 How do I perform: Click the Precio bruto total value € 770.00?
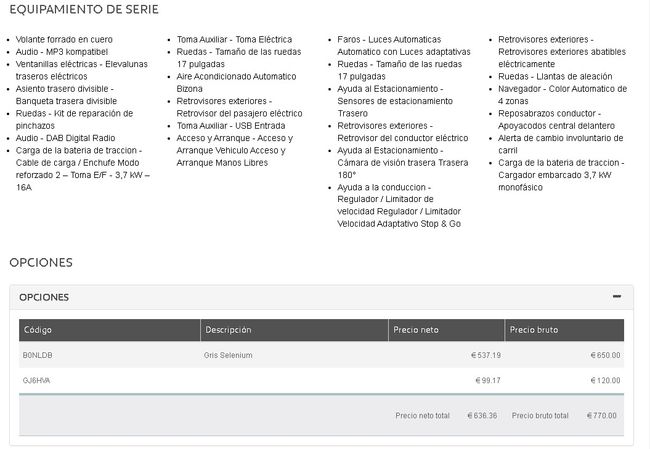(600, 415)
